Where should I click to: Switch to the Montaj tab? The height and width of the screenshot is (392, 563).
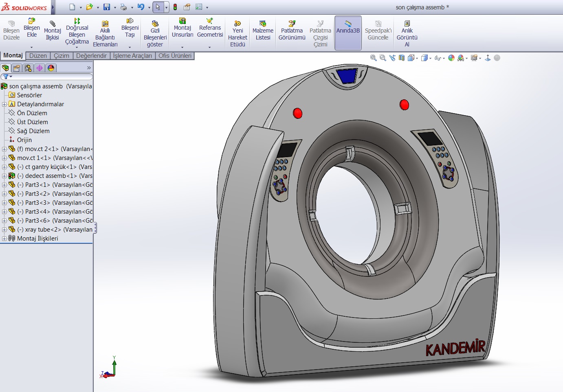13,55
